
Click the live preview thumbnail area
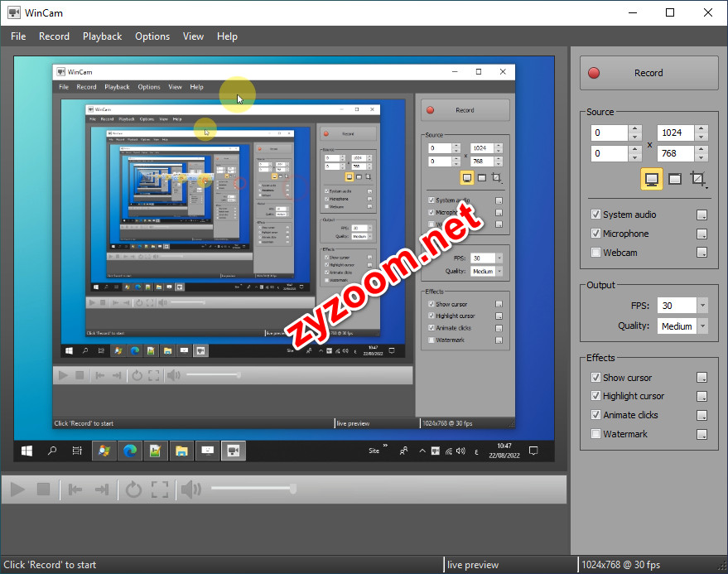coord(284,258)
